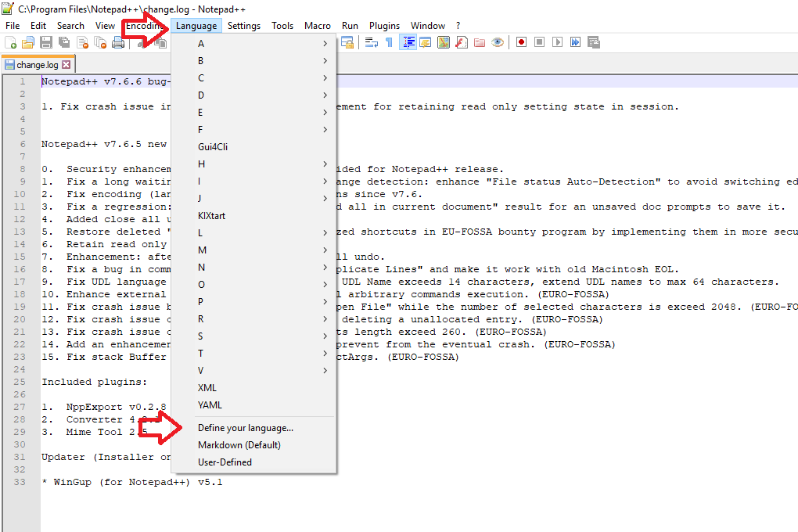Print the document using printer icon
The height and width of the screenshot is (532, 798).
118,43
